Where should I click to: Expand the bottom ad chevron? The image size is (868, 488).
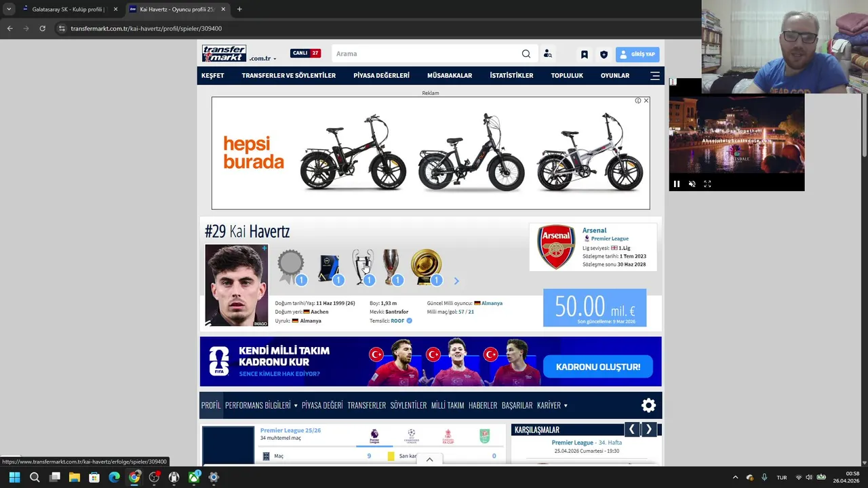coord(429,459)
